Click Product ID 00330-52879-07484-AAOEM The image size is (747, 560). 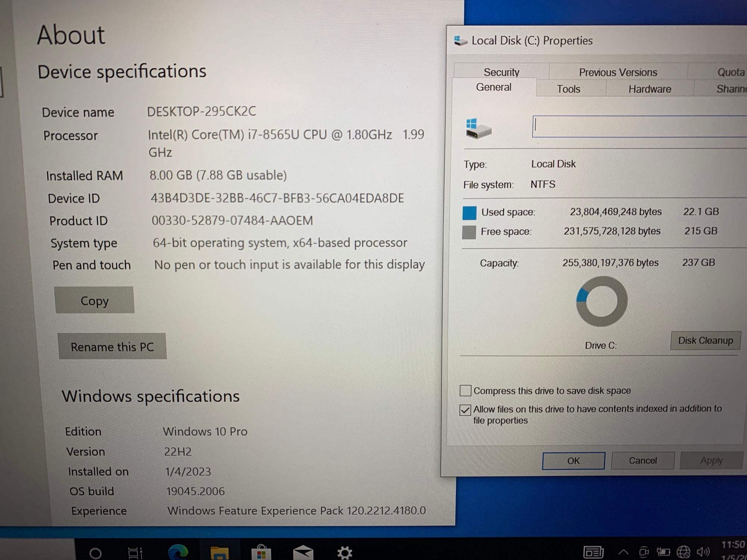232,221
